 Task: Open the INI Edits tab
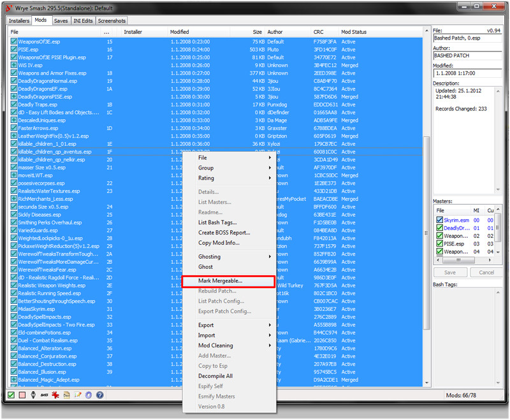(83, 21)
